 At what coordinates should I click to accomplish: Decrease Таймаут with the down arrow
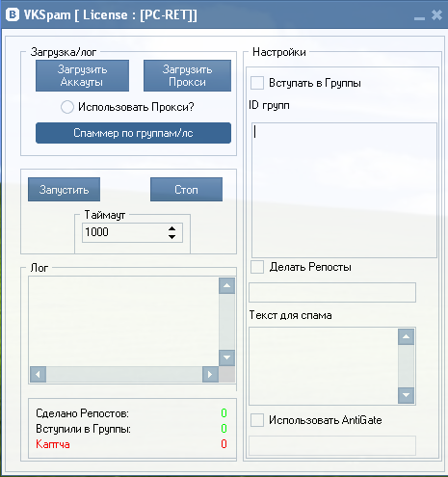click(172, 237)
